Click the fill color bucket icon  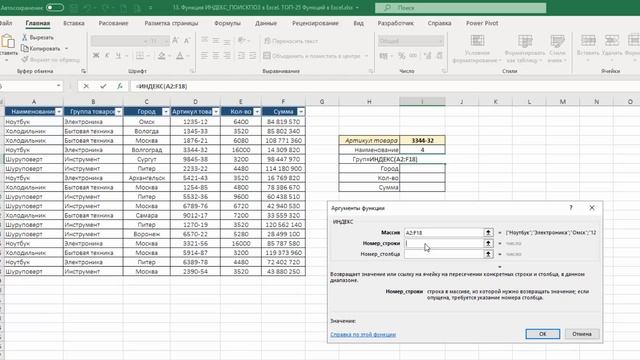pyautogui.click(x=162, y=56)
